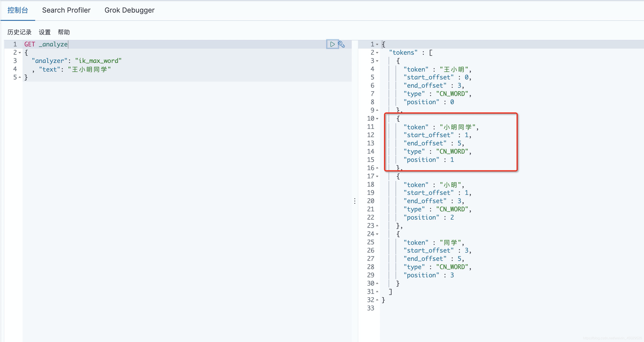Open 帮助 help menu
Viewport: 644px width, 342px height.
[x=64, y=32]
